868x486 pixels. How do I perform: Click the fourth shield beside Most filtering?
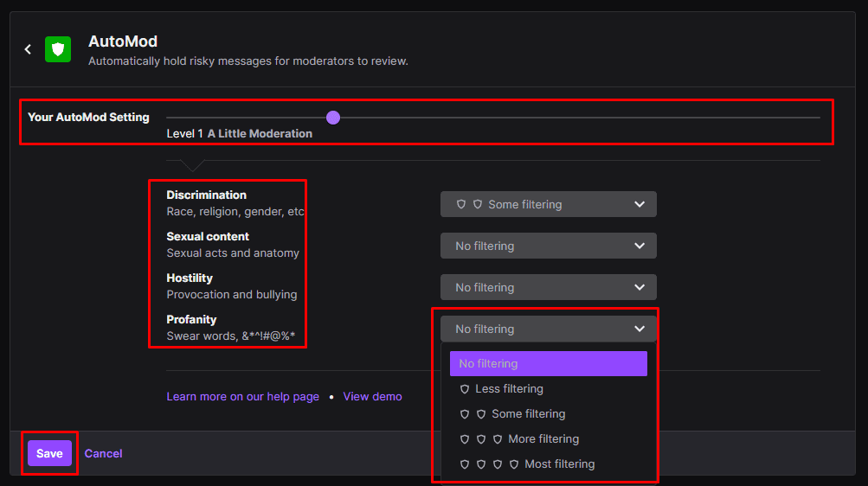[x=514, y=464]
